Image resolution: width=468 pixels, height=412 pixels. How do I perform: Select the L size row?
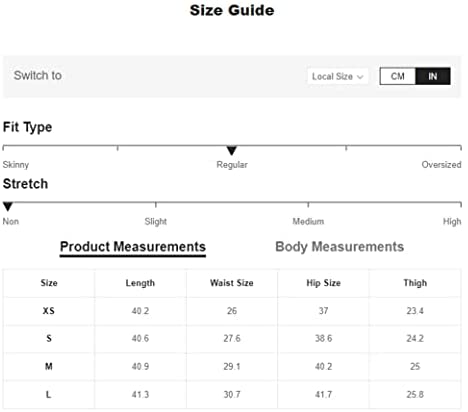[x=232, y=395]
